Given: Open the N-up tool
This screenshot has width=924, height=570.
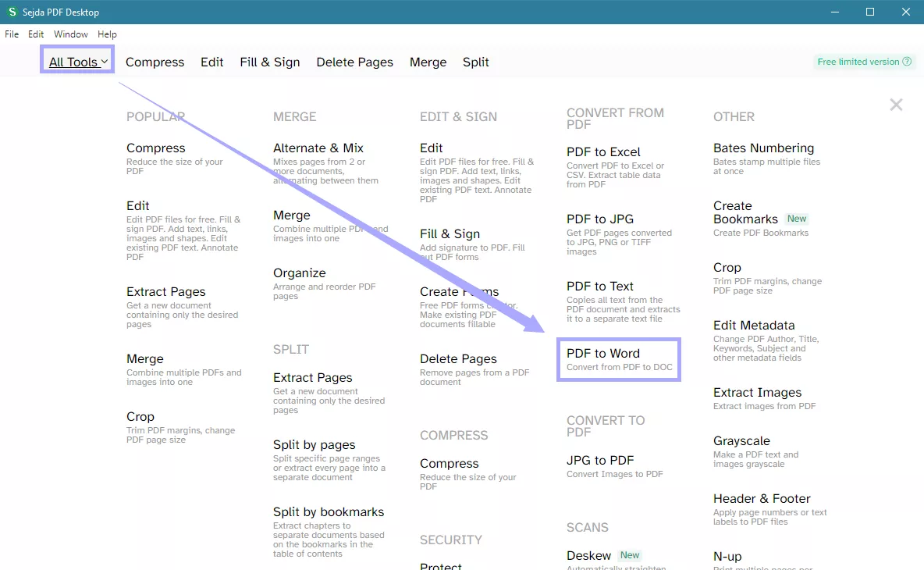Looking at the screenshot, I should tap(727, 557).
